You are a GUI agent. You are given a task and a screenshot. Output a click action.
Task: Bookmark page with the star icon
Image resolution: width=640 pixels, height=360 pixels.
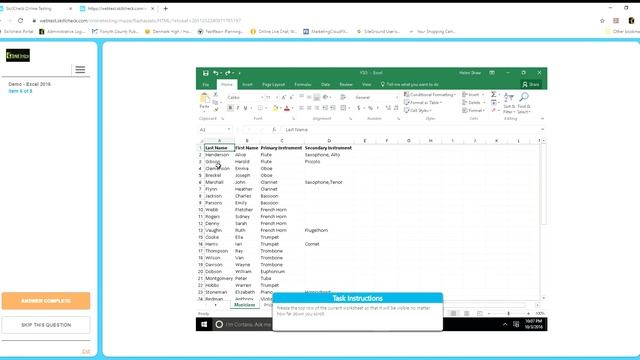602,20
